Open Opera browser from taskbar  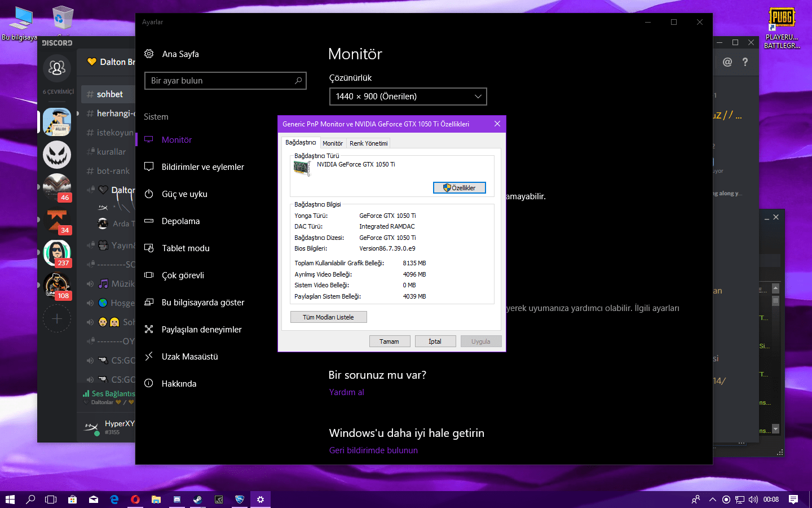tap(135, 500)
